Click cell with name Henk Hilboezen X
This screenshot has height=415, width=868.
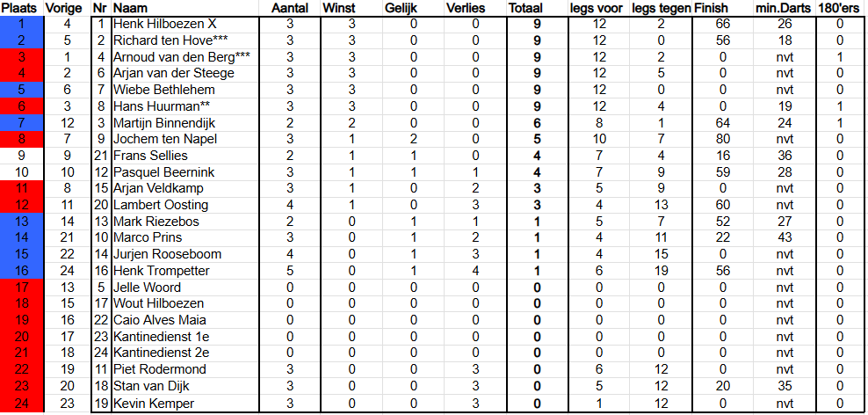[x=185, y=25]
